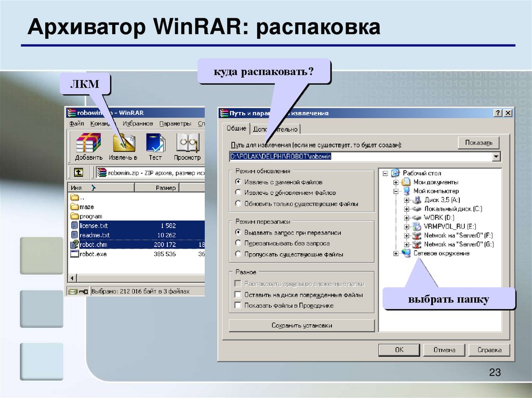
Task: Click the Сохранить установки button
Action: click(x=302, y=325)
